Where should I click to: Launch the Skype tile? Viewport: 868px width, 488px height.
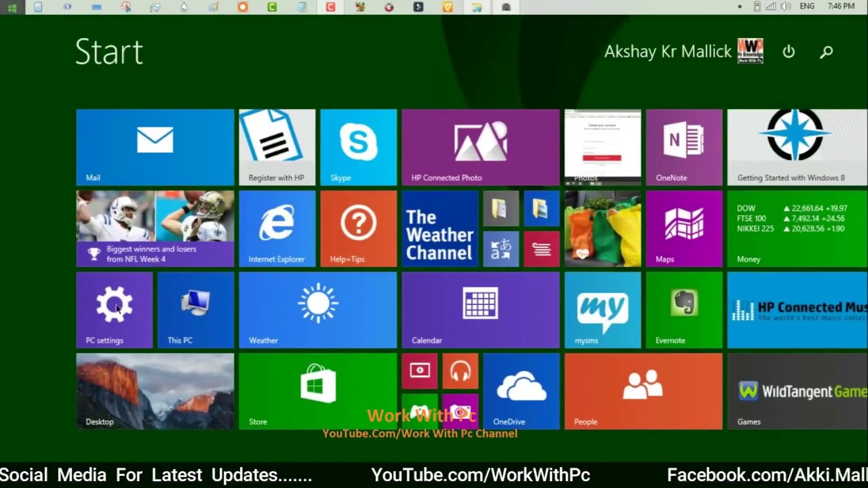358,147
